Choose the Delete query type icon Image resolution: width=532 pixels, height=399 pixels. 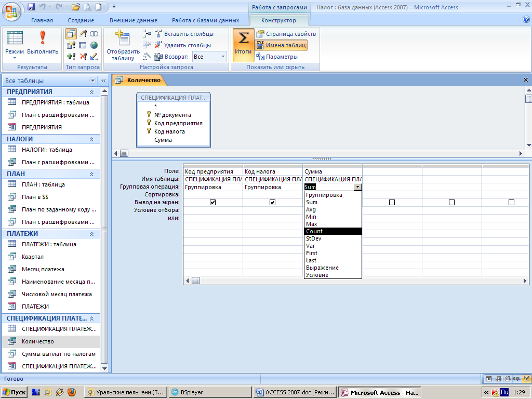(83, 56)
